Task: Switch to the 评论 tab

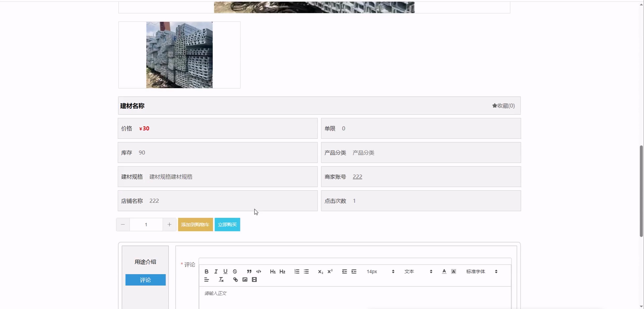Action: coord(145,280)
